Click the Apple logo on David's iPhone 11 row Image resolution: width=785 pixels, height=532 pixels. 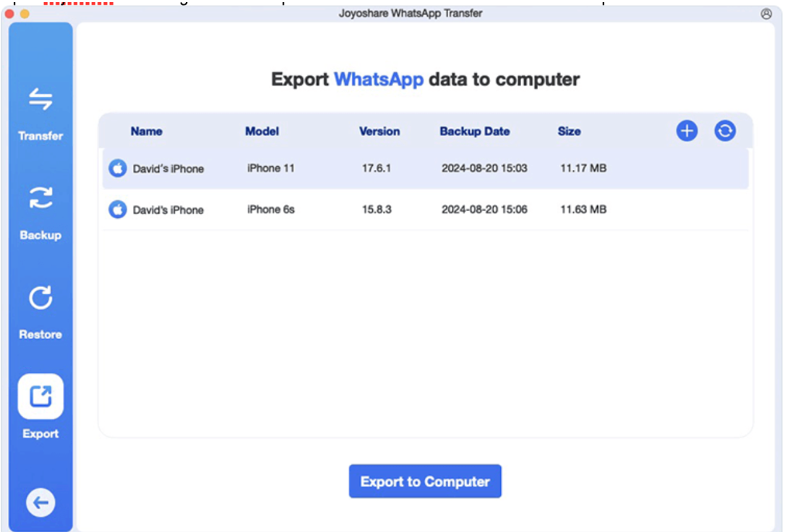click(117, 168)
